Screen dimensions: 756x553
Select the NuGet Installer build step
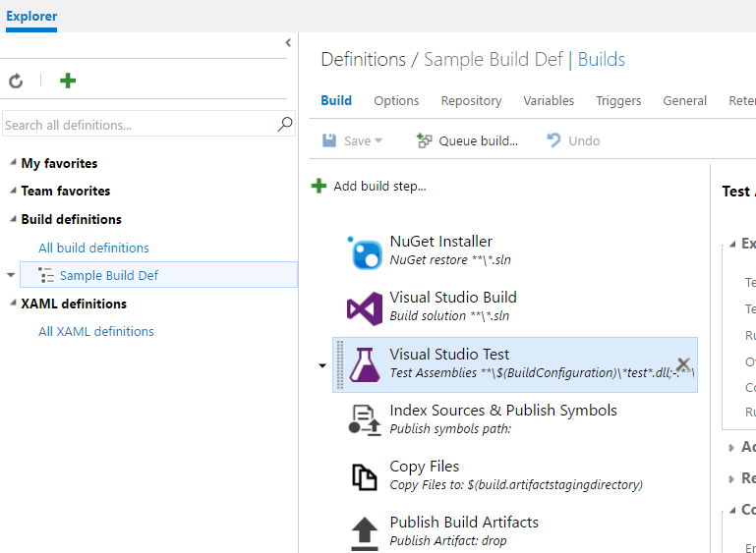click(440, 250)
